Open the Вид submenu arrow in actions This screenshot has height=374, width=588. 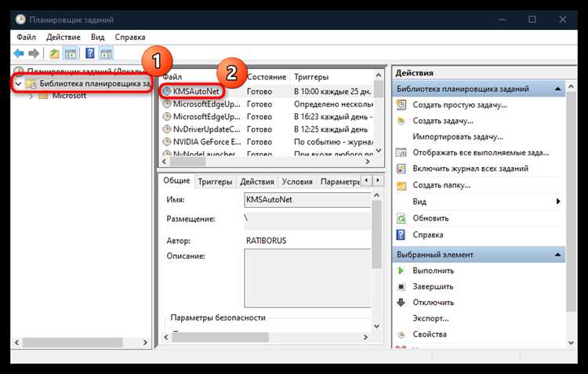point(558,202)
